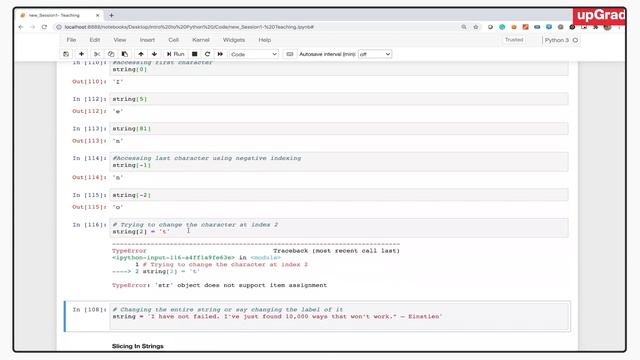Open the Edit menu

[95, 40]
